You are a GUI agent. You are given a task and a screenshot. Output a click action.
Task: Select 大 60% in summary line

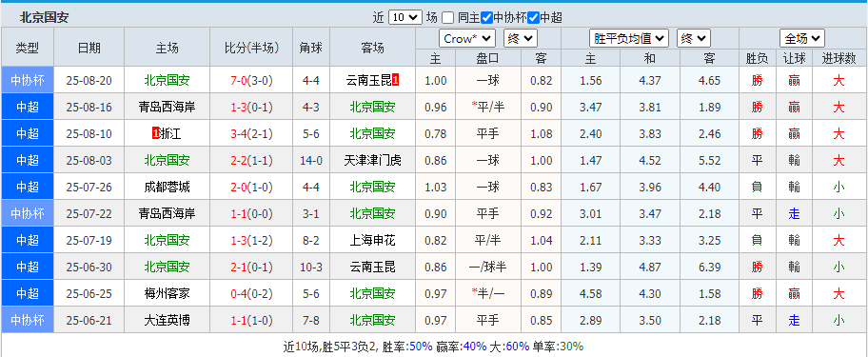pyautogui.click(x=510, y=347)
